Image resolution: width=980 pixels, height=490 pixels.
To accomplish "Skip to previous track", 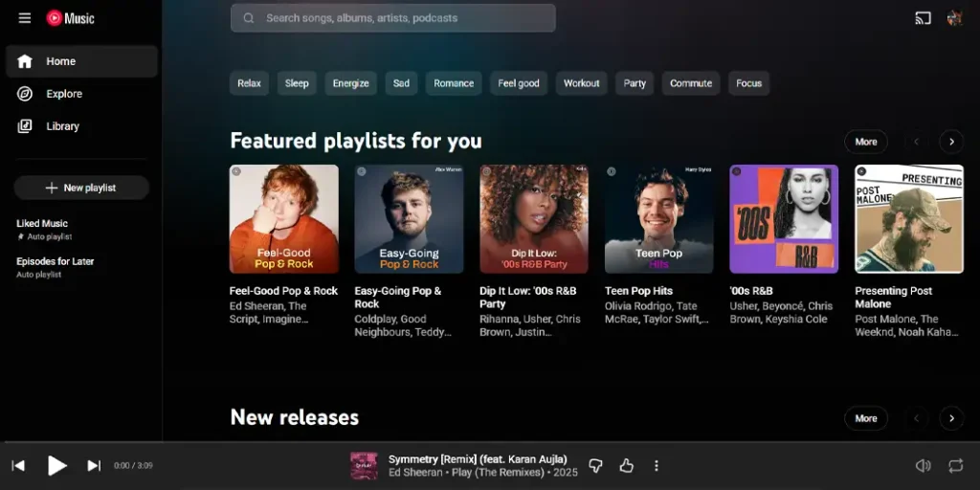I will tap(18, 466).
